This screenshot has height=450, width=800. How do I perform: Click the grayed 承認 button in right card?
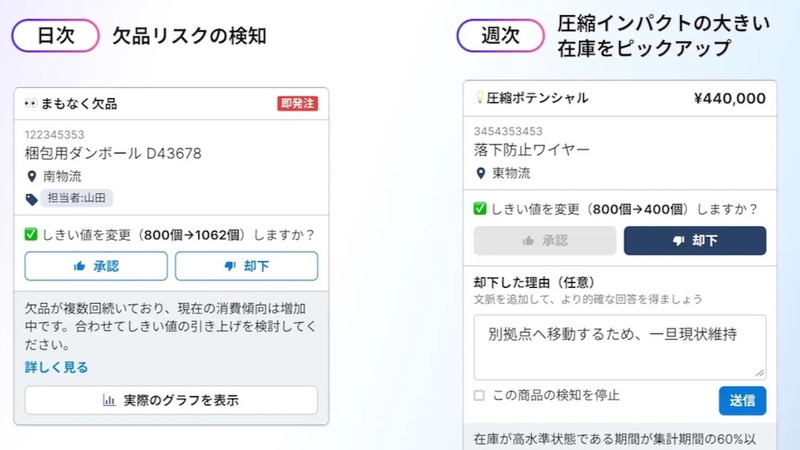click(545, 240)
